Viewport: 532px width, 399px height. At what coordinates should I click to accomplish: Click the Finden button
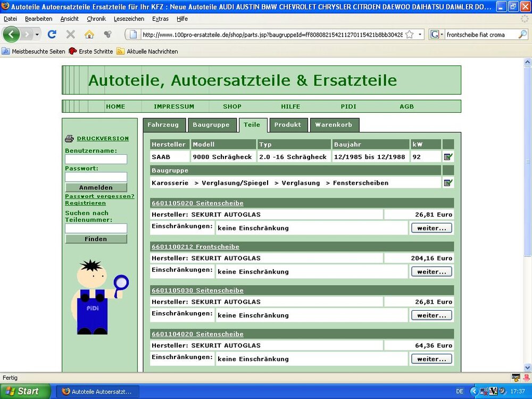(x=96, y=239)
